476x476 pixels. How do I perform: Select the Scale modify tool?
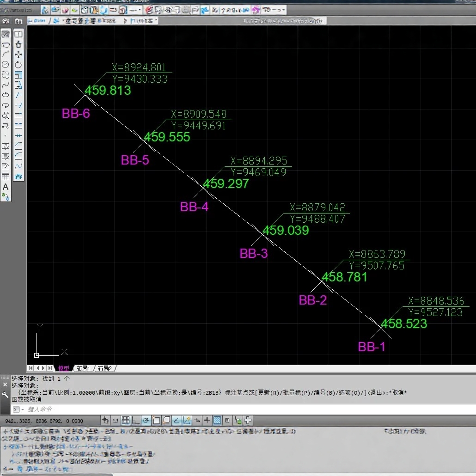coord(18,75)
